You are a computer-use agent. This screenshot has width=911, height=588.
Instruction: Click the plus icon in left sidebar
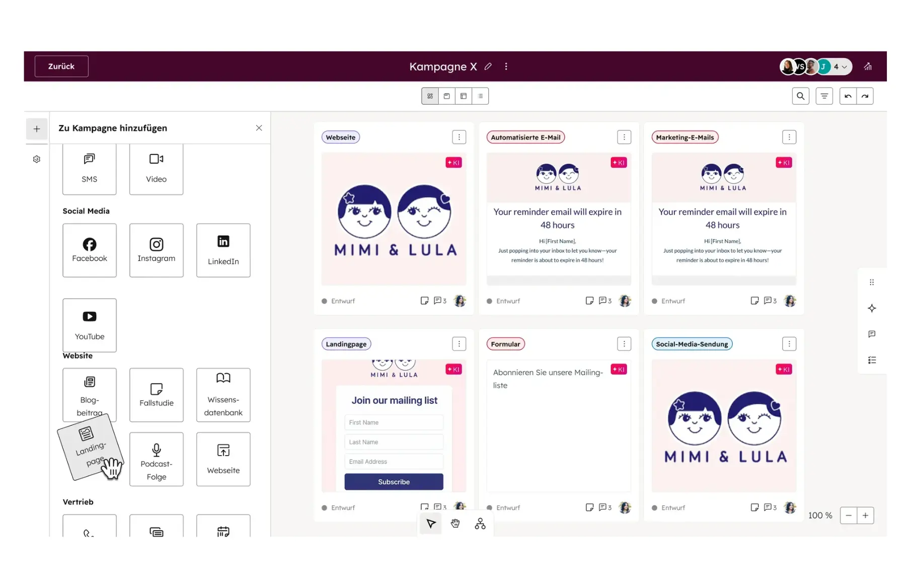37,129
